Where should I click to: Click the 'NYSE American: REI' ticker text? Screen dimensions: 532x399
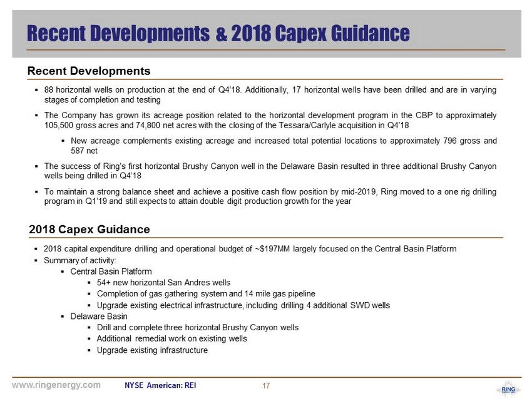[x=160, y=385]
